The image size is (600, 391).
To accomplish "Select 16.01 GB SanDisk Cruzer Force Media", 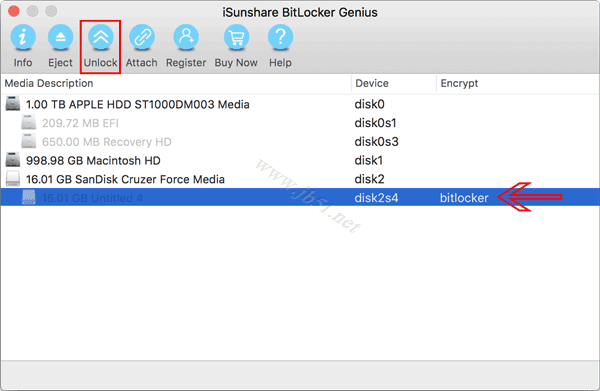I will point(300,179).
